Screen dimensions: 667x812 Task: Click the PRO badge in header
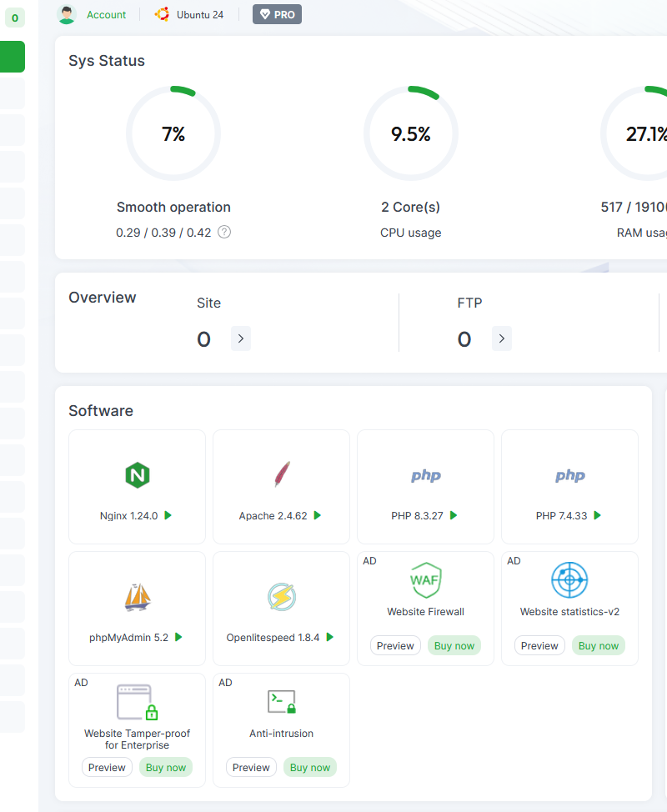[x=277, y=14]
